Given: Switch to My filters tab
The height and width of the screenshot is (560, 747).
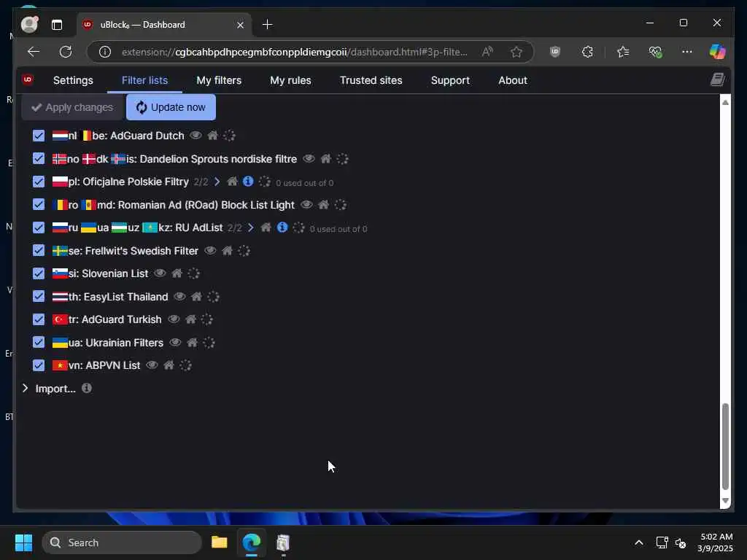Looking at the screenshot, I should tap(219, 80).
